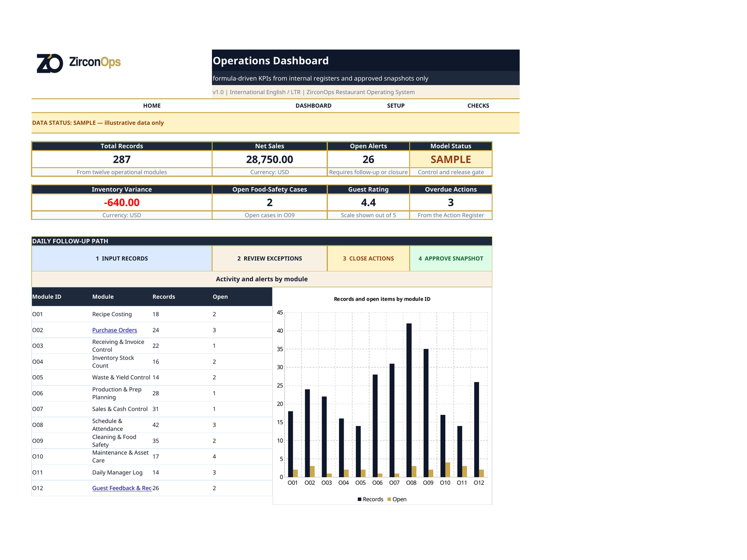Go to the DASHBOARD tab
Image resolution: width=747 pixels, height=560 pixels.
point(313,106)
